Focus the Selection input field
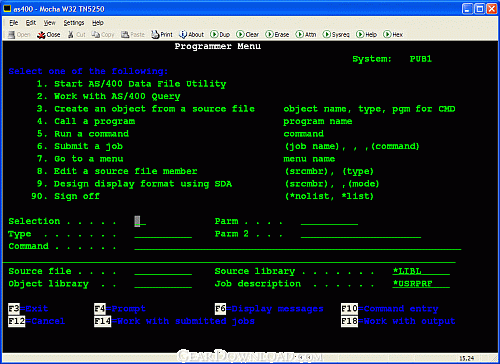The image size is (500, 364). 140,221
